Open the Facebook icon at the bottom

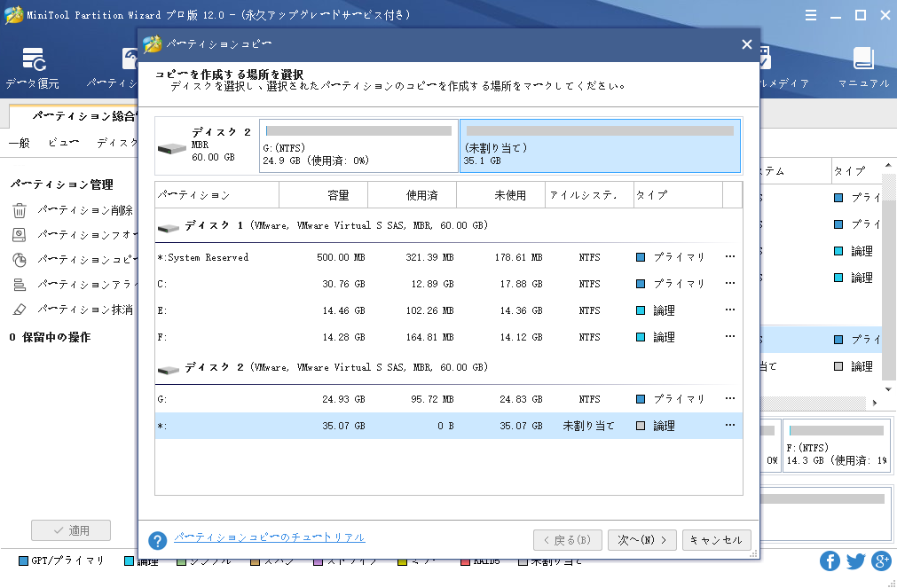click(x=830, y=561)
